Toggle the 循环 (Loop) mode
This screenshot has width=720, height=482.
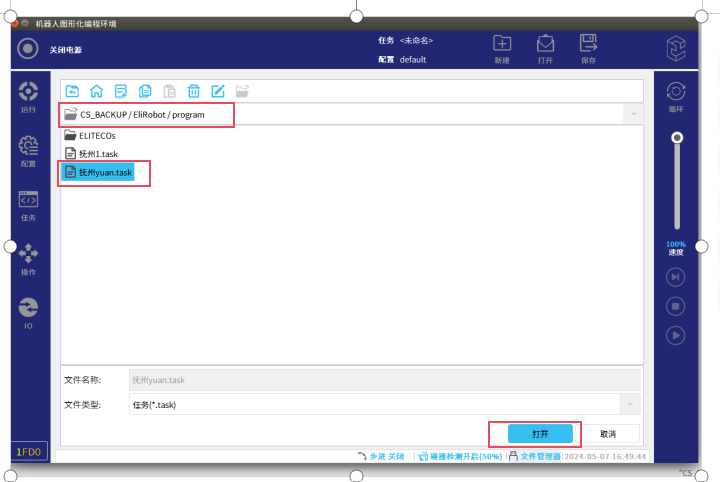pos(676,94)
